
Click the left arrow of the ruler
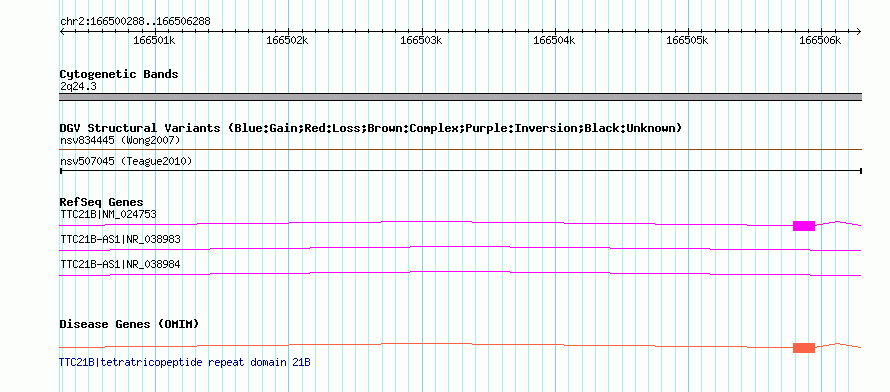click(x=62, y=32)
